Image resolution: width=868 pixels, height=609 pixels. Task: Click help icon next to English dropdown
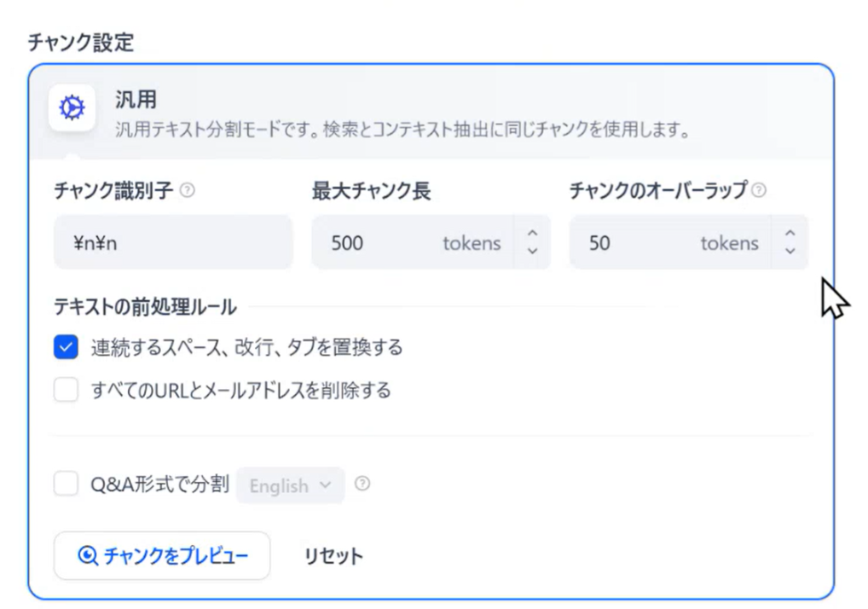(362, 484)
